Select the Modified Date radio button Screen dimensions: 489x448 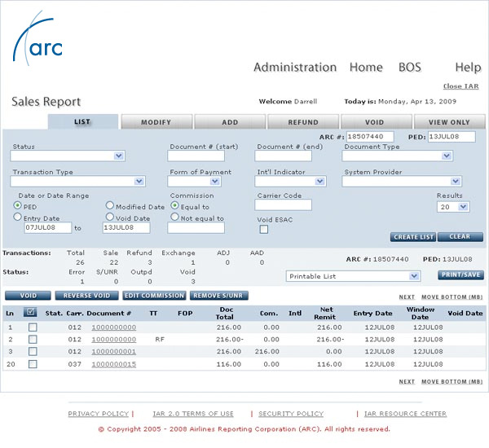(x=110, y=205)
